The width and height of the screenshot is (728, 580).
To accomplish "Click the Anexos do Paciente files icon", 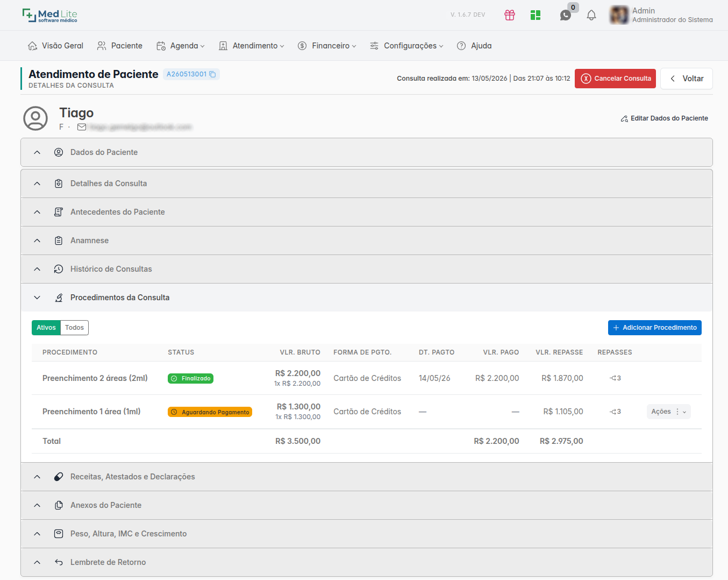I will click(59, 505).
